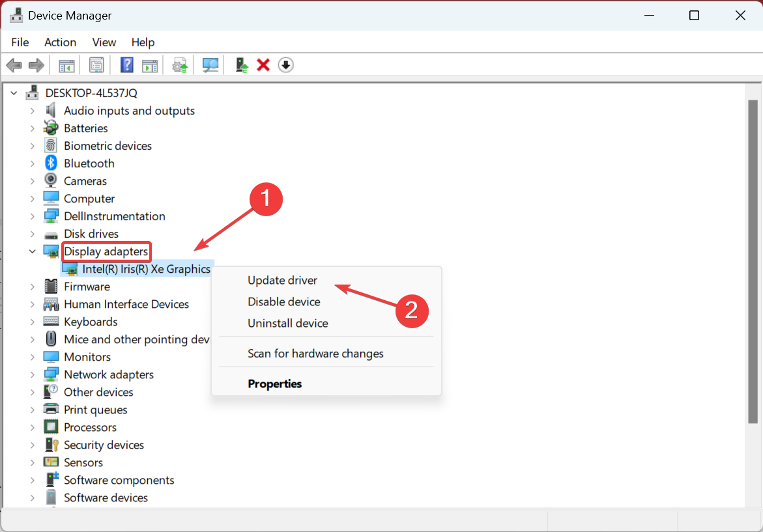Viewport: 763px width, 532px height.
Task: Expand the Bluetooth category chevron
Action: [32, 163]
